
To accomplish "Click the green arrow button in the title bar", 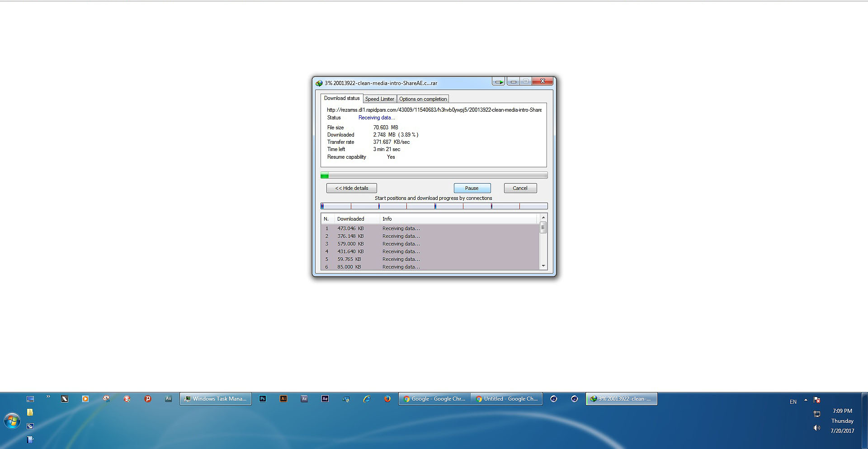I will tap(499, 82).
